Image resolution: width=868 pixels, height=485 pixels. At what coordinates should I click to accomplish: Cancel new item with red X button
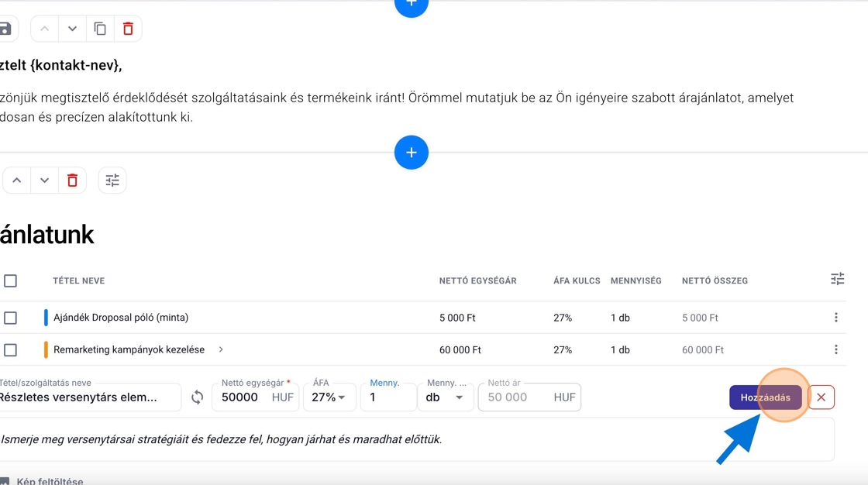pyautogui.click(x=821, y=397)
